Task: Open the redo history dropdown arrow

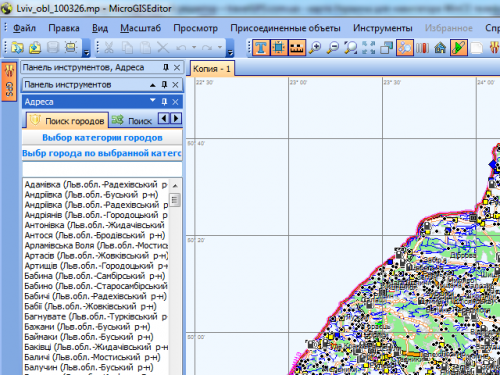Action: [x=220, y=47]
